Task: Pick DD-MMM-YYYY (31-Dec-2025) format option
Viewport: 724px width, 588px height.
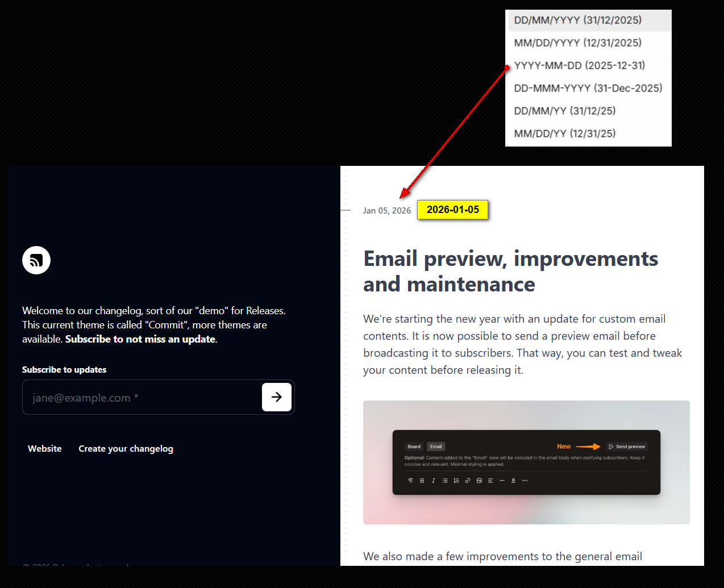Action: tap(588, 89)
